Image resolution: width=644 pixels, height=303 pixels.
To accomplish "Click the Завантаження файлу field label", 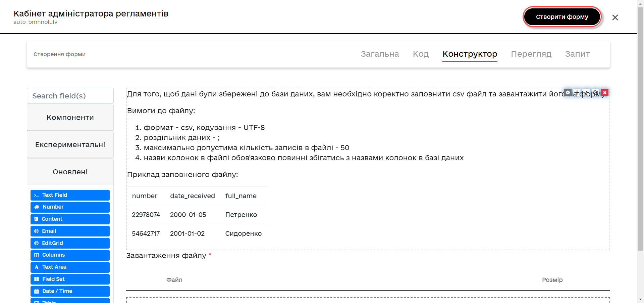I will click(166, 256).
